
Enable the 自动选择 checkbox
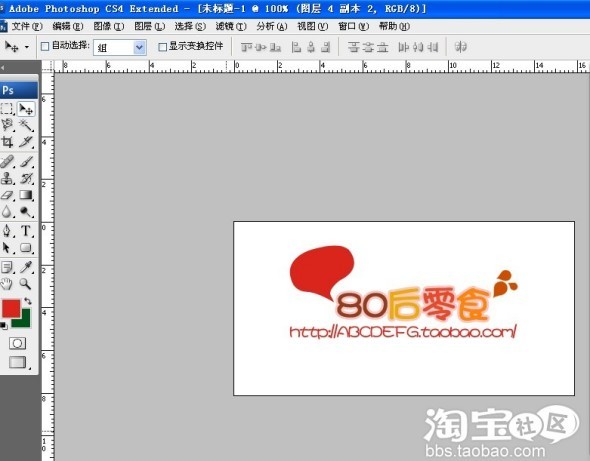(45, 47)
